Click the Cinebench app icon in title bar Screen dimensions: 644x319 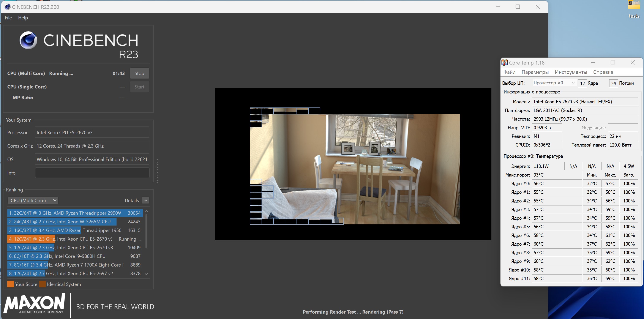[8, 7]
